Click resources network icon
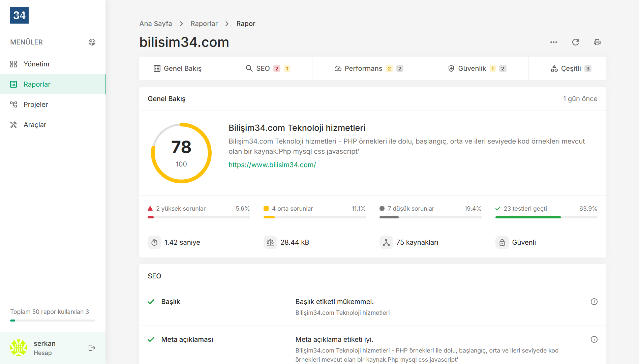This screenshot has height=364, width=639. (386, 242)
